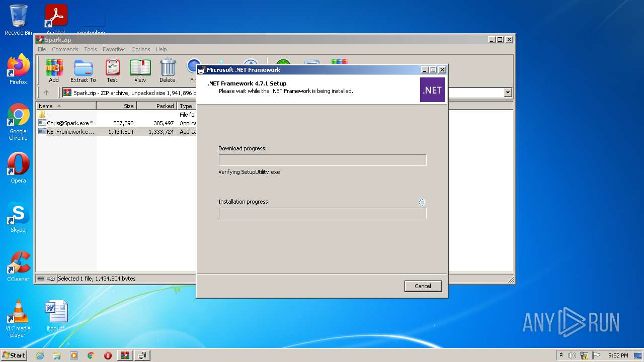This screenshot has height=362, width=644.
Task: Open Opera from the taskbar
Action: point(108,355)
